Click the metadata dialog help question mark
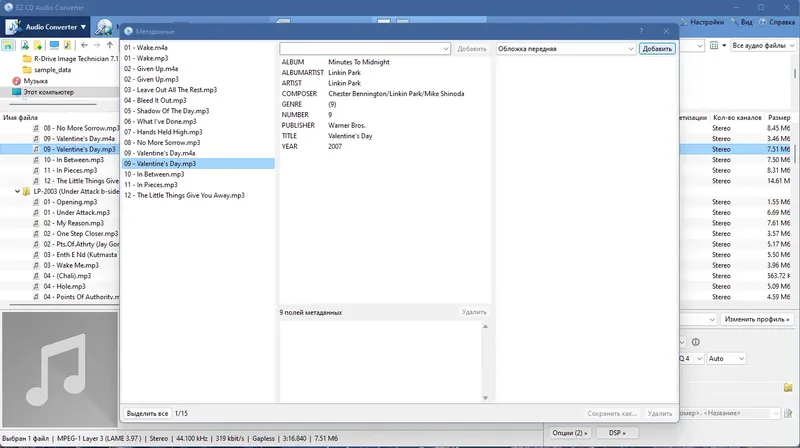The image size is (800, 448). point(641,32)
